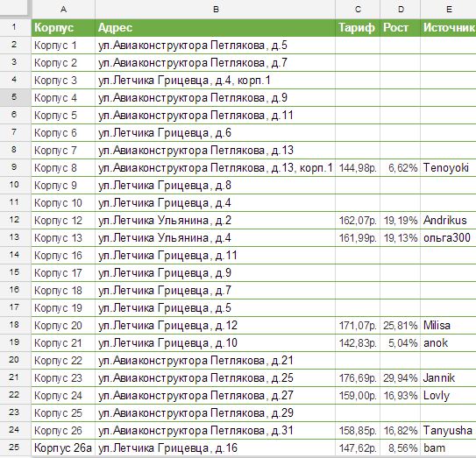Viewport: 476px width, 458px height.
Task: Select cell containing ольга300
Action: (x=448, y=238)
